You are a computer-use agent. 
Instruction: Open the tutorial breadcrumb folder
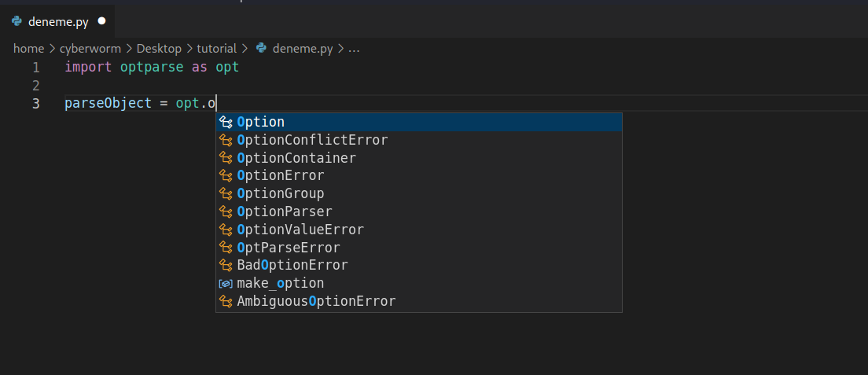(x=216, y=49)
